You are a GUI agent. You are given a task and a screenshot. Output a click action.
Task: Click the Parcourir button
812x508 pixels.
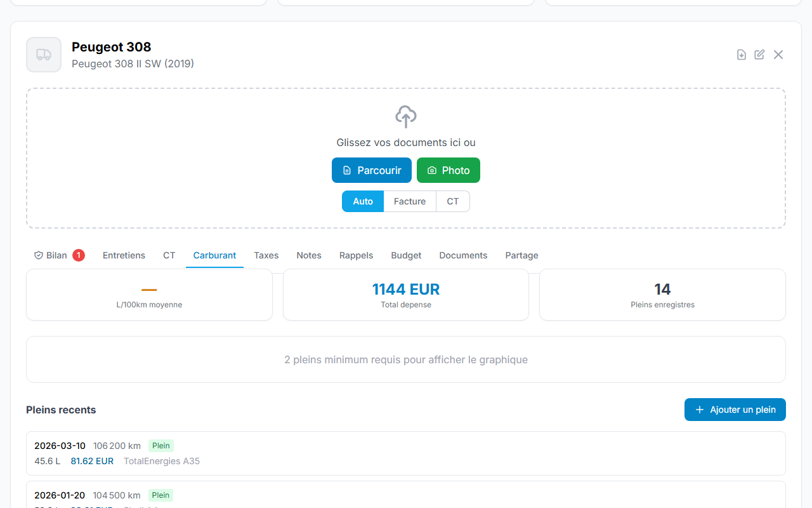coord(372,170)
